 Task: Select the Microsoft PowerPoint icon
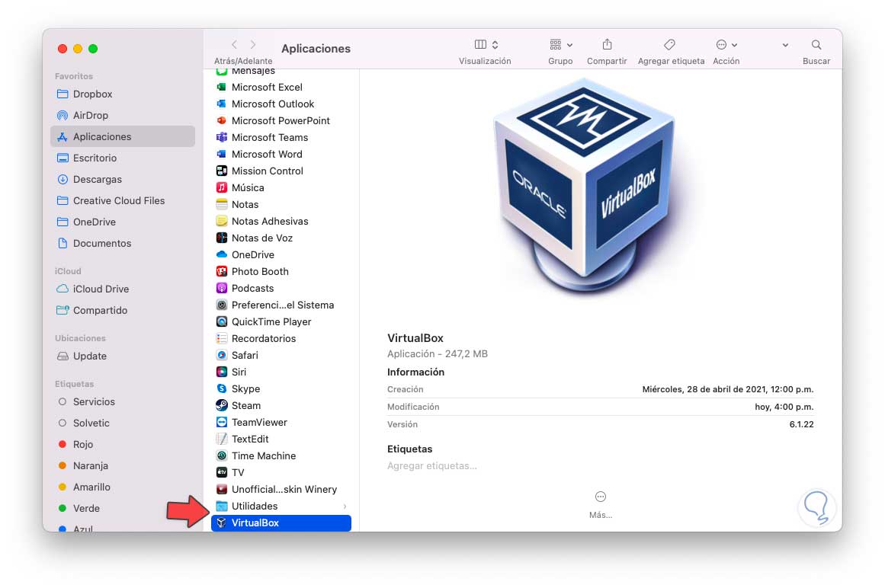coord(222,120)
